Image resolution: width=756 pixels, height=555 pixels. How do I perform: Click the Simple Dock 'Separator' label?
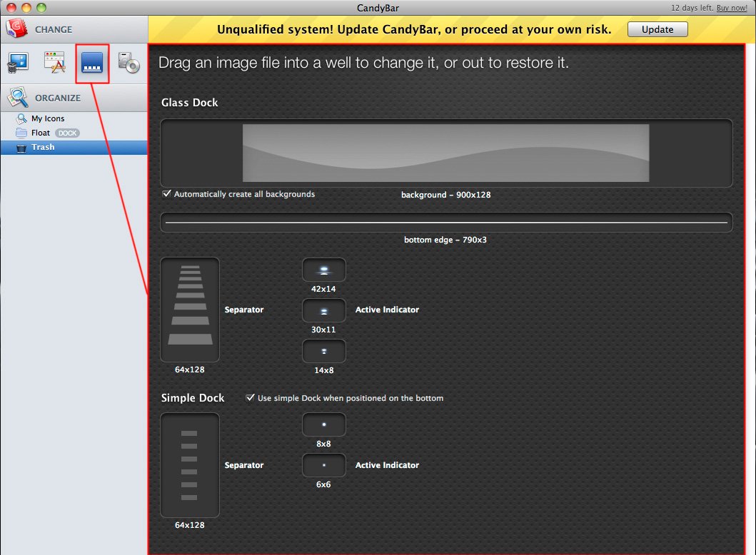(x=244, y=465)
